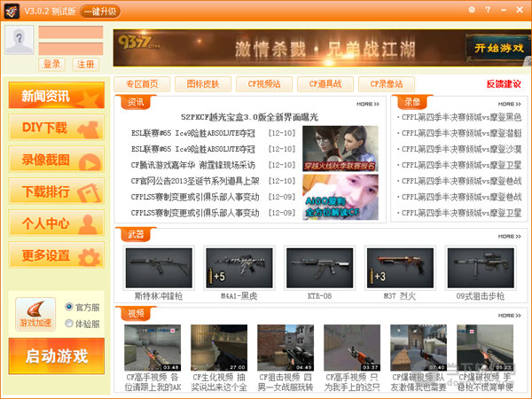532x399 pixels.
Task: Open the AIGO爱狗 全方位解读CF image
Action: pos(340,197)
